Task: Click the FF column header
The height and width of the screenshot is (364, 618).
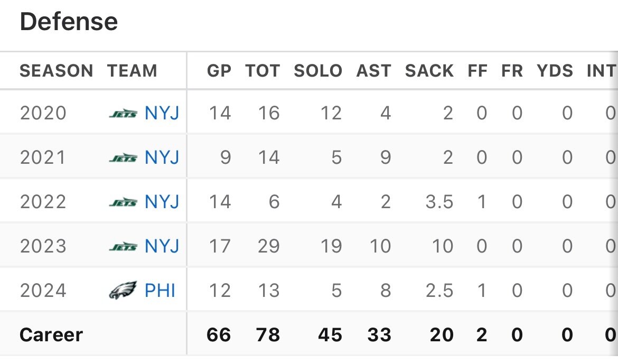Action: (477, 71)
